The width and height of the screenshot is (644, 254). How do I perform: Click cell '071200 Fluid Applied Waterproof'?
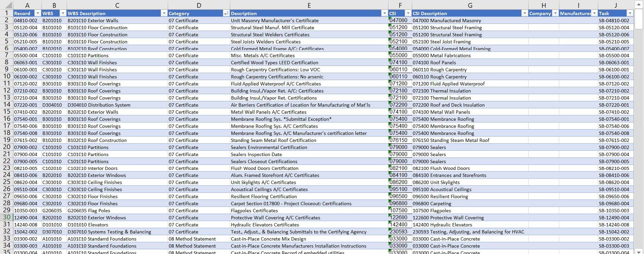470,84
